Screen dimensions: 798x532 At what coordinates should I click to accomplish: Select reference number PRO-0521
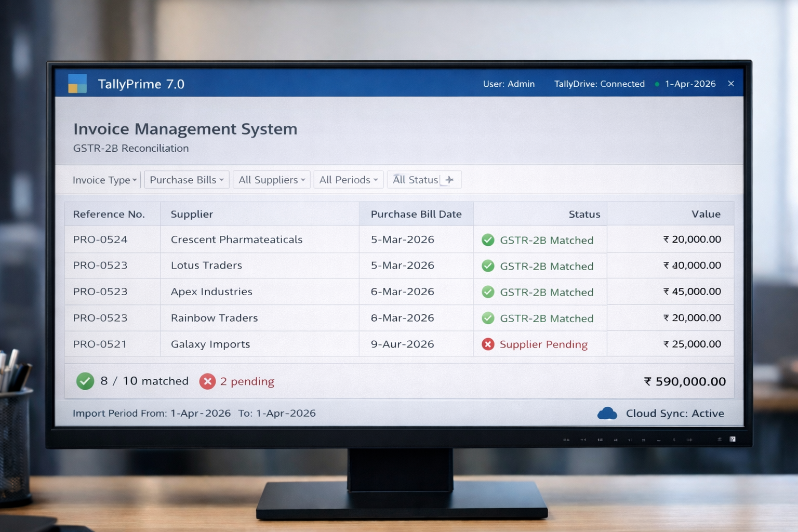pos(100,344)
